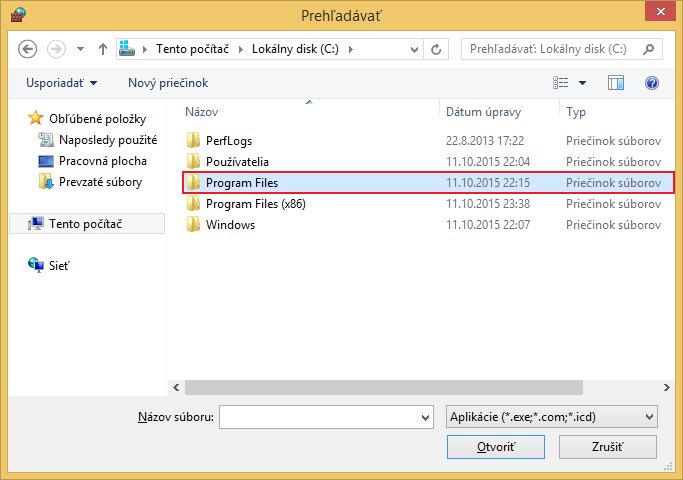The height and width of the screenshot is (480, 683).
Task: Select the Program Files folder
Action: pyautogui.click(x=428, y=183)
